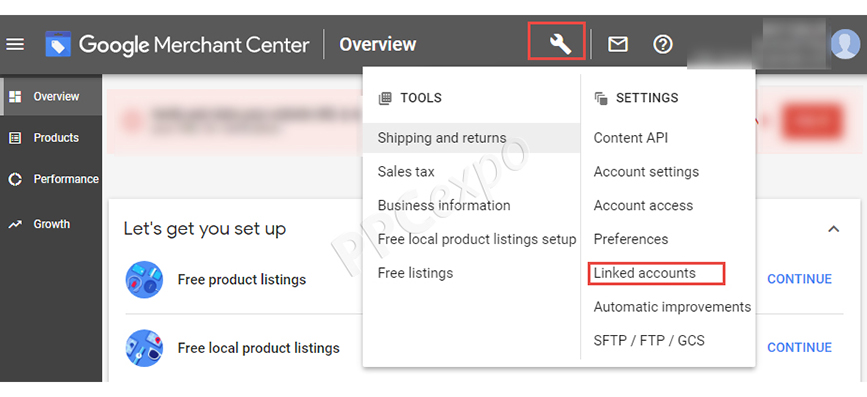Image resolution: width=867 pixels, height=397 pixels.
Task: Open the hamburger navigation menu
Action: tap(15, 44)
